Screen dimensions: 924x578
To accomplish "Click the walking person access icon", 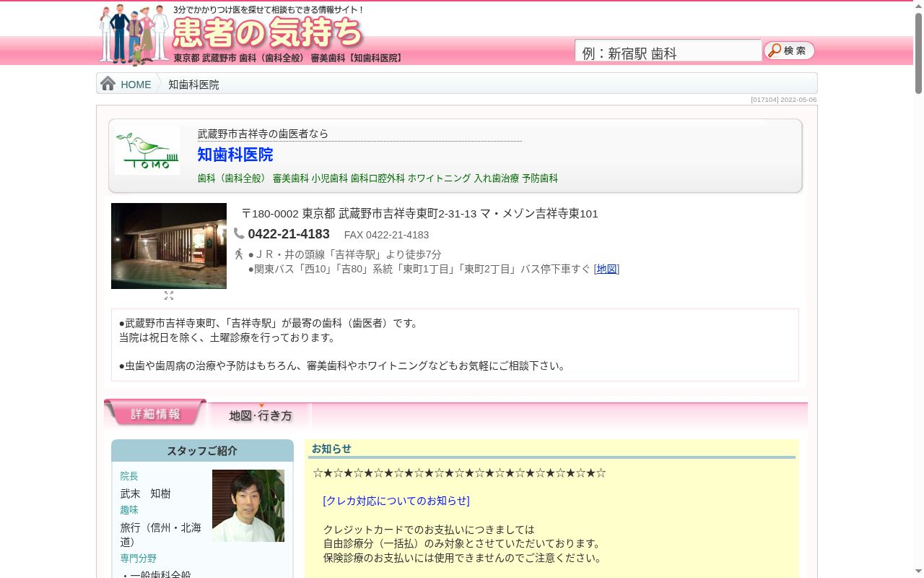I will [239, 254].
